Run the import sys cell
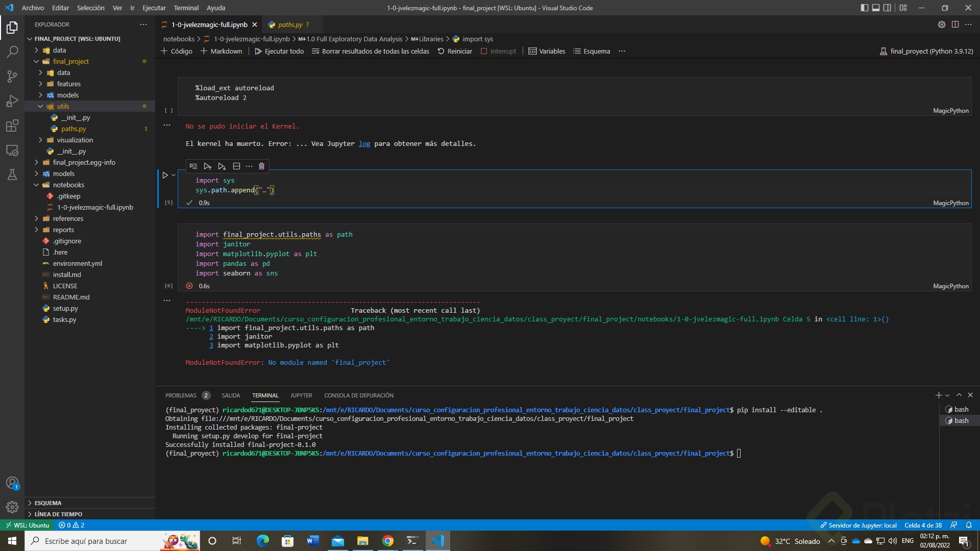The image size is (980, 551). tap(165, 175)
